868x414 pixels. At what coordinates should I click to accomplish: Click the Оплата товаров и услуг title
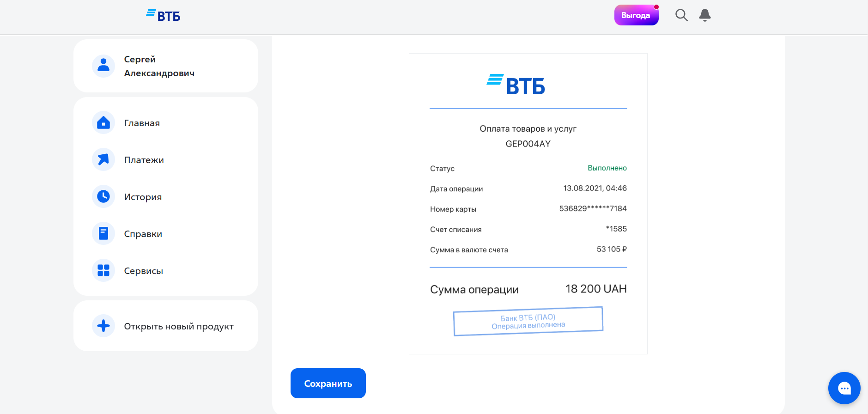[528, 129]
